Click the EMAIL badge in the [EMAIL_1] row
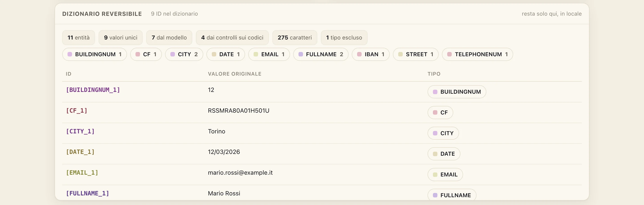Screen dimensions: 644x205 point(445,175)
